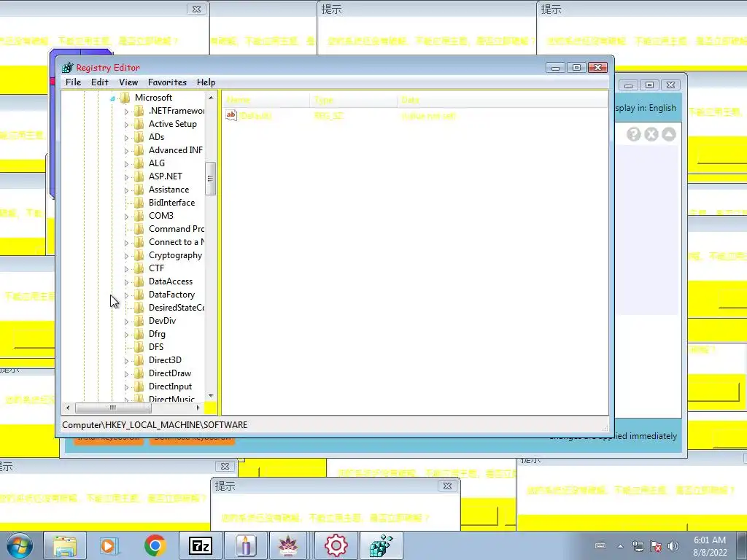Select the DFS key folder icon
747x560 pixels.
click(x=139, y=346)
